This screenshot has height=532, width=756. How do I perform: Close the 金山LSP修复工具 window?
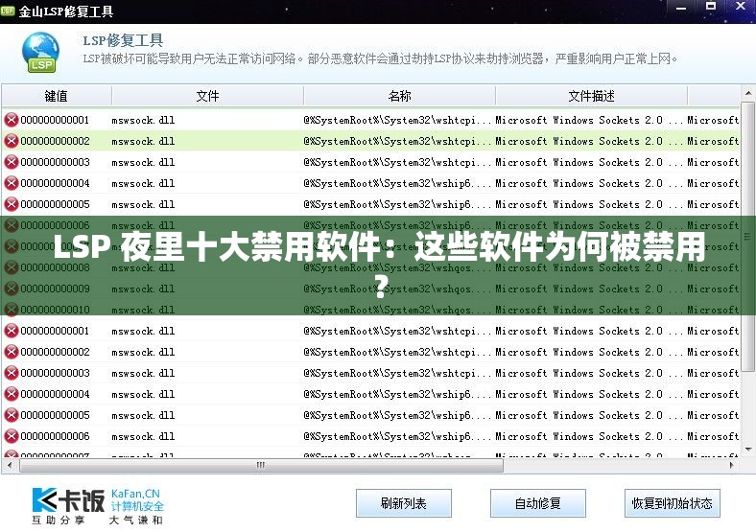(741, 7)
